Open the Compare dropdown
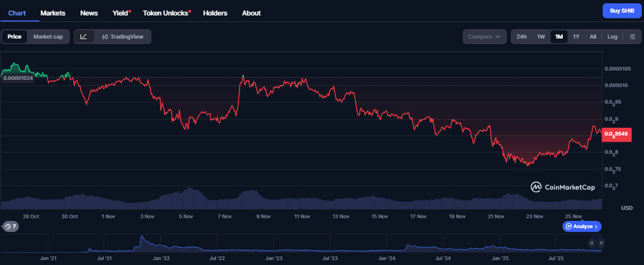 (x=484, y=37)
